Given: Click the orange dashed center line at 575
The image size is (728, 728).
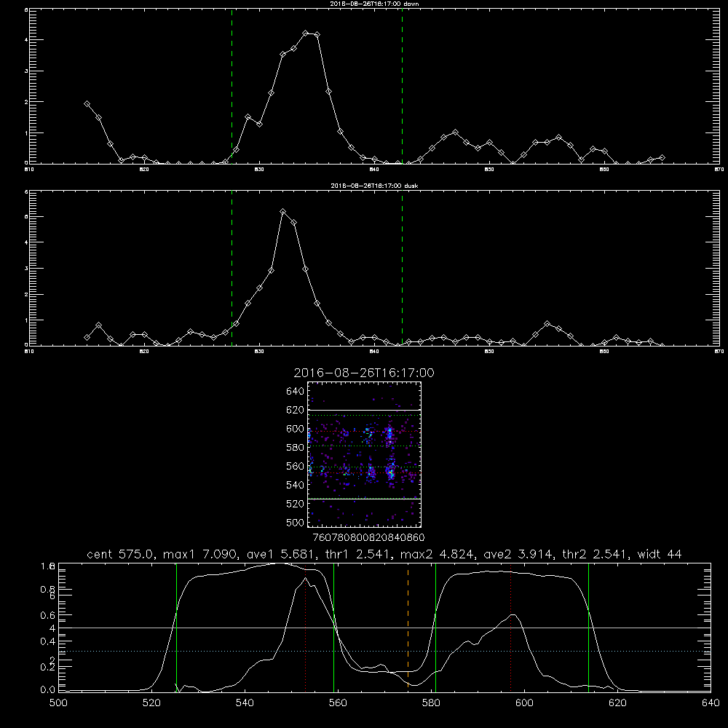Looking at the screenshot, I should point(408,628).
